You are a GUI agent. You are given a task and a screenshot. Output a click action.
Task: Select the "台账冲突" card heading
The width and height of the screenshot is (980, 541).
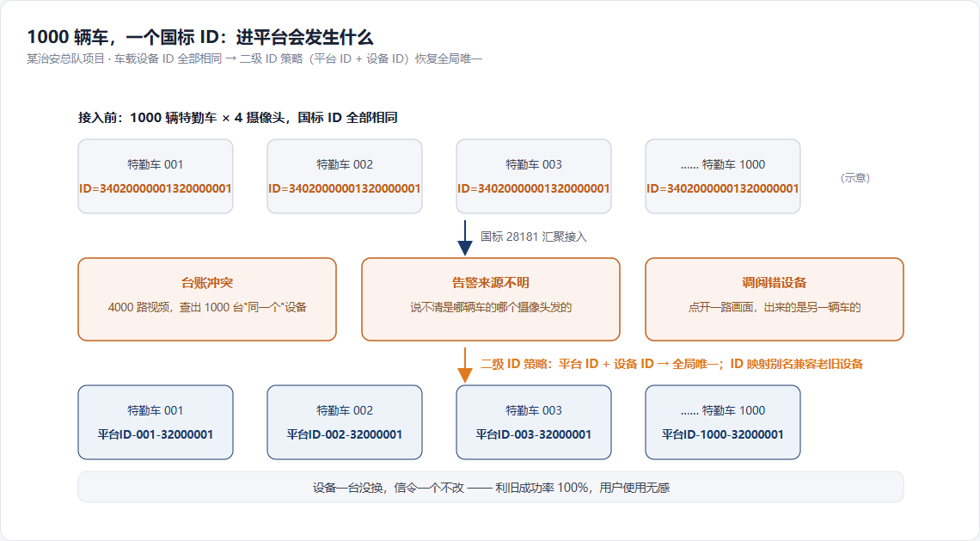tap(207, 283)
